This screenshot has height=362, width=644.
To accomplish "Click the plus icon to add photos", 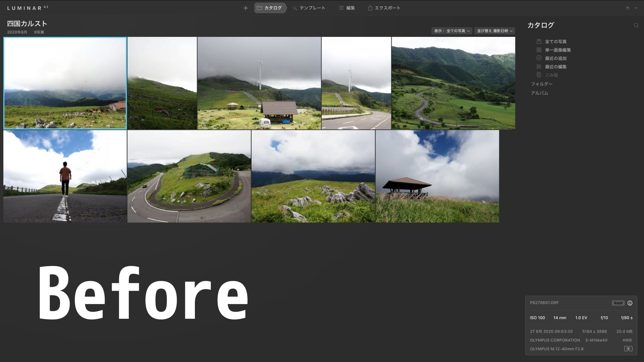I will pos(246,8).
